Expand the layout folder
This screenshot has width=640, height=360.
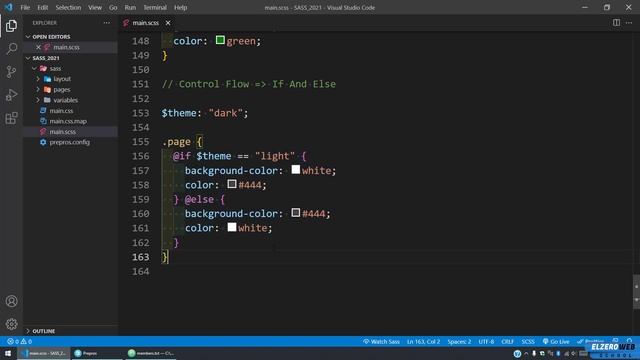tap(70, 79)
